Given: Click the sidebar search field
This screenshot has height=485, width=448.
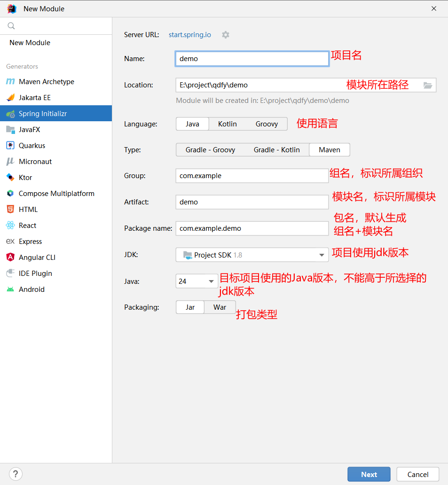Looking at the screenshot, I should [56, 26].
